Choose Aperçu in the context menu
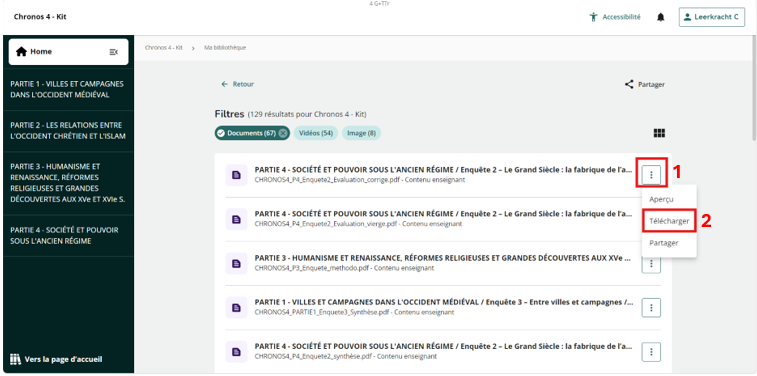 point(661,199)
